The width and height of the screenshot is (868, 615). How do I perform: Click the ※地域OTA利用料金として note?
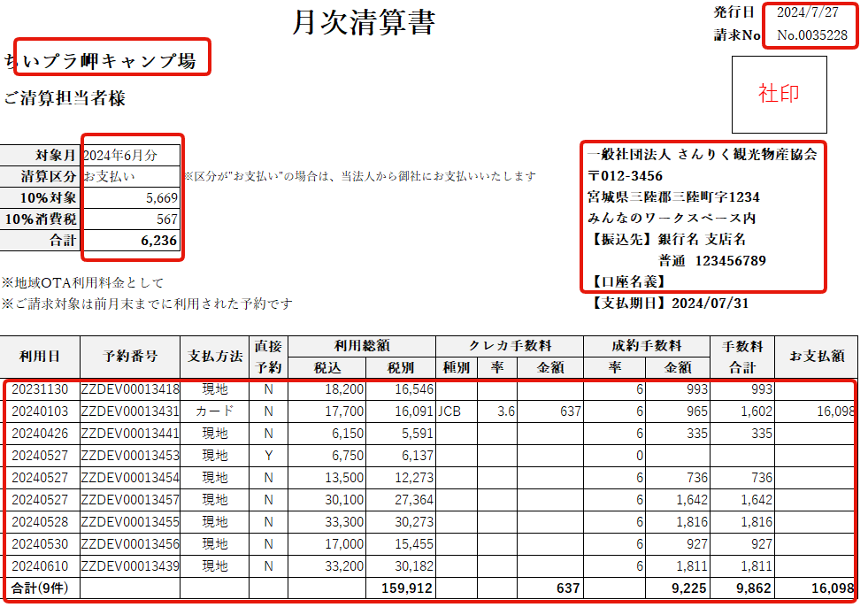(82, 283)
